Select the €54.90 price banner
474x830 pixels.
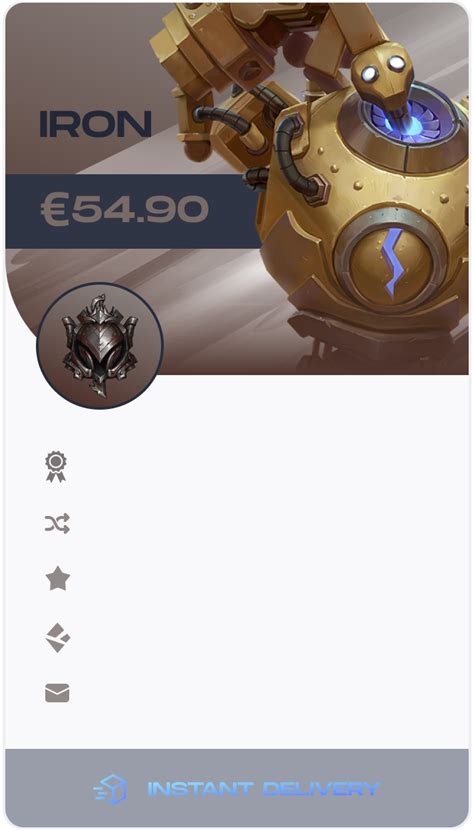tap(132, 211)
